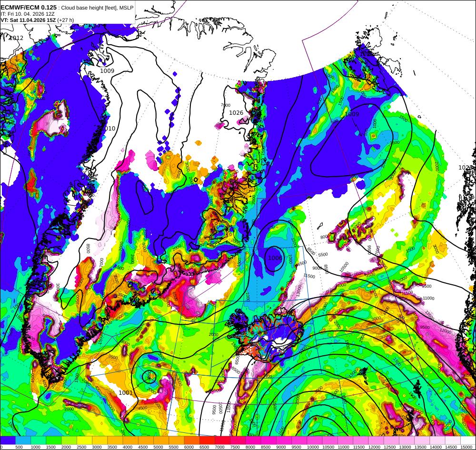This screenshot has width=476, height=450.
Task: Click the 1012 pressure label
Action: (16, 38)
